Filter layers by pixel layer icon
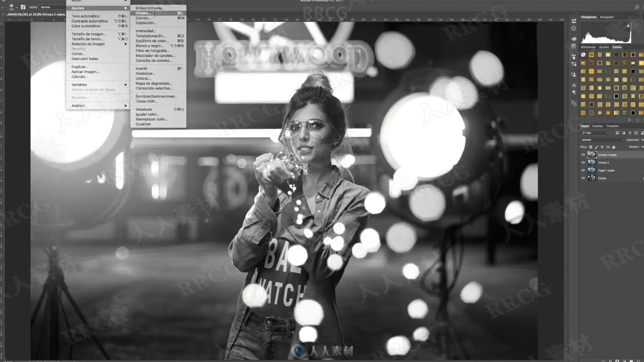Image resolution: width=644 pixels, height=362 pixels. (617, 133)
